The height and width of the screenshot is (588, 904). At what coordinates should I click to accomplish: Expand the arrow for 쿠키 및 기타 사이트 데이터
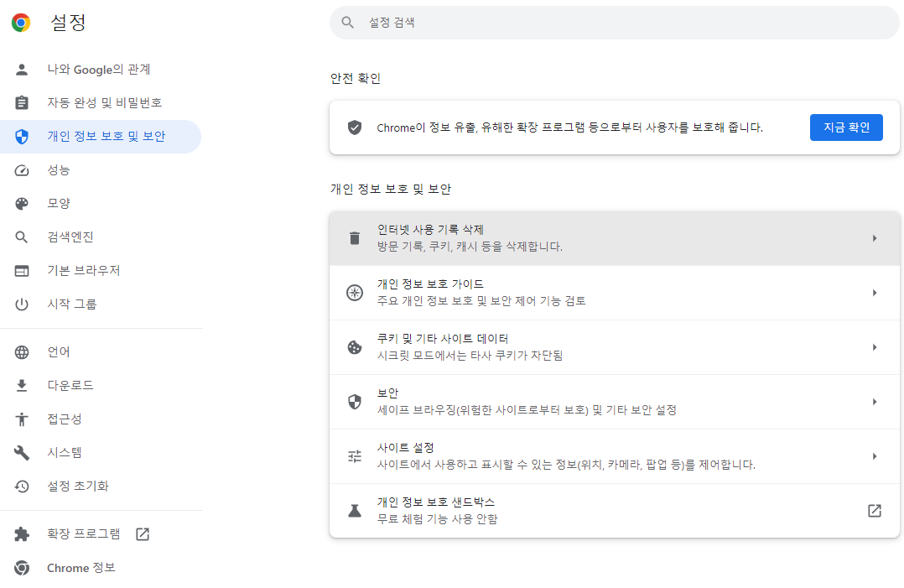click(875, 347)
